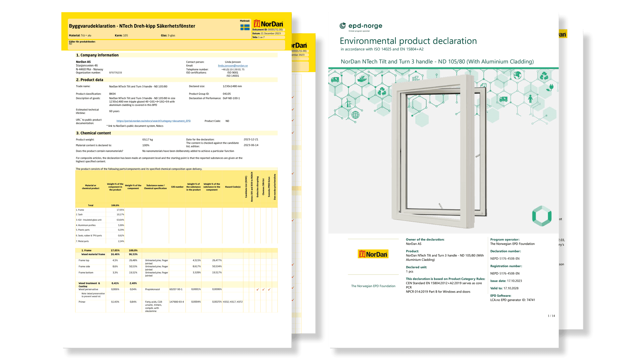The height and width of the screenshot is (362, 644).
Task: Click the plug with leaf icon
Action: [x=550, y=88]
